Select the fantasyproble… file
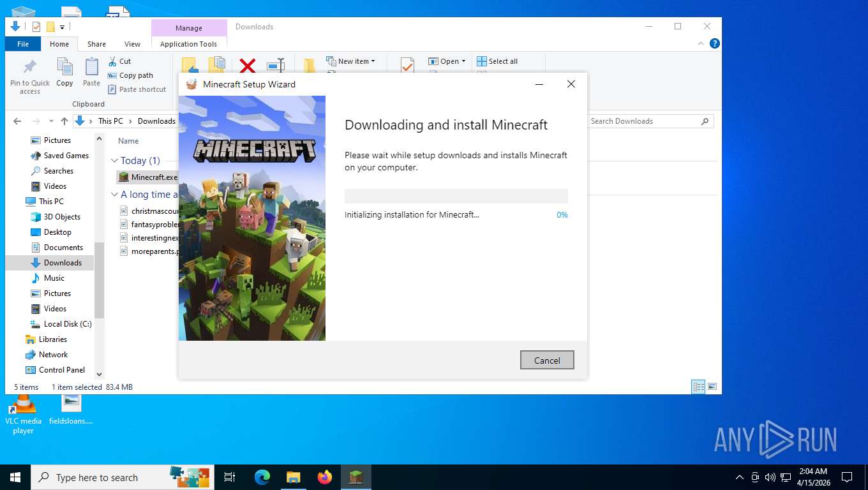This screenshot has width=868, height=490. [149, 225]
